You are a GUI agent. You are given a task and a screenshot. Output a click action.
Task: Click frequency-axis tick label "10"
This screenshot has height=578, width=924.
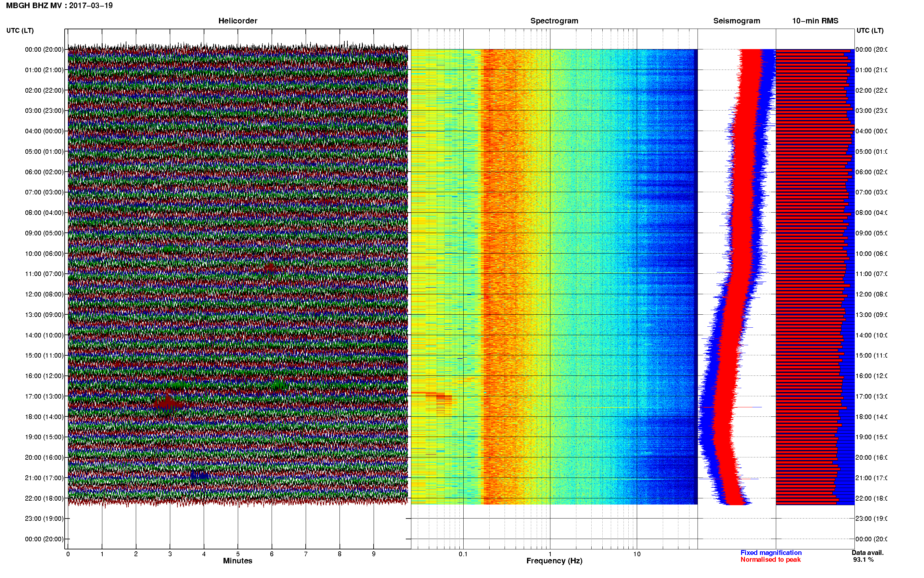637,554
